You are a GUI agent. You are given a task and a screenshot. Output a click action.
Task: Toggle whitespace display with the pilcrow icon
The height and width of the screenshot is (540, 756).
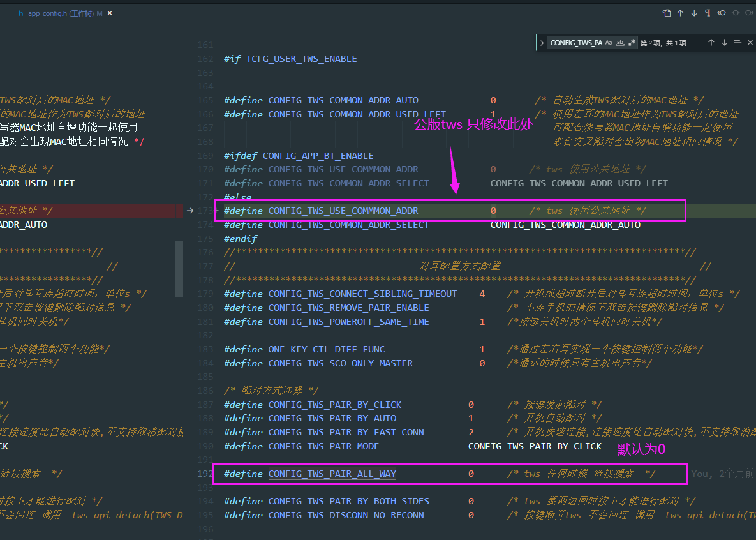click(708, 13)
